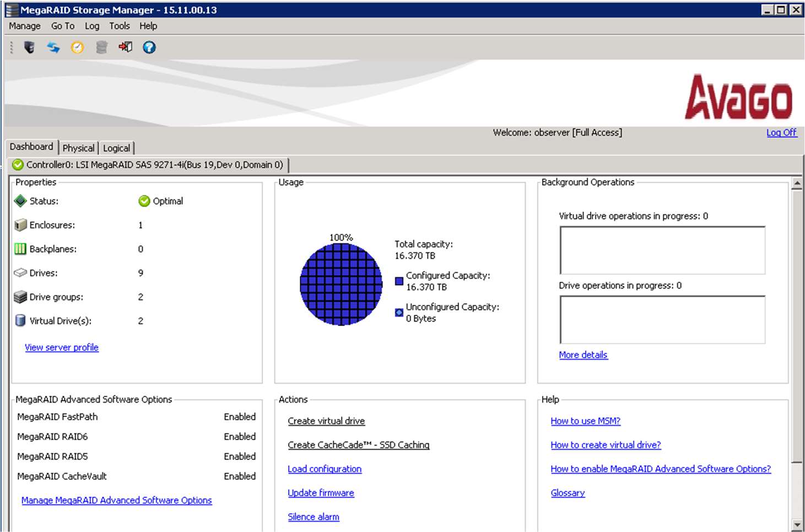Viewport: 805px width, 532px height.
Task: Open the Help menu
Action: pyautogui.click(x=148, y=26)
